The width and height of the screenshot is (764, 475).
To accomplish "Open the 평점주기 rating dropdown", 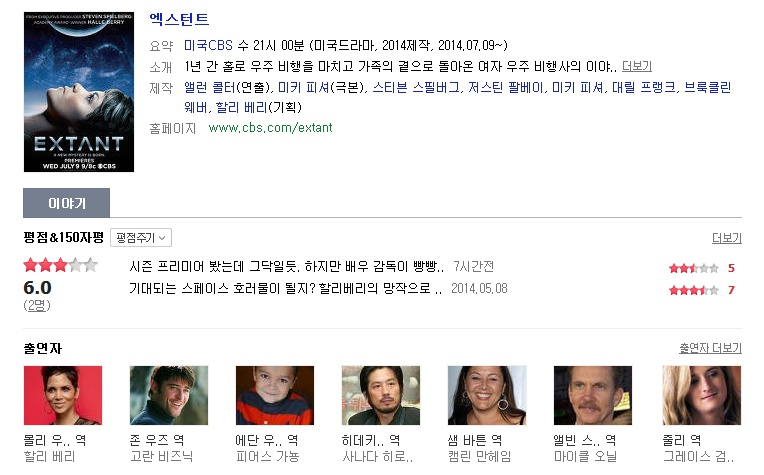I will click(x=141, y=238).
